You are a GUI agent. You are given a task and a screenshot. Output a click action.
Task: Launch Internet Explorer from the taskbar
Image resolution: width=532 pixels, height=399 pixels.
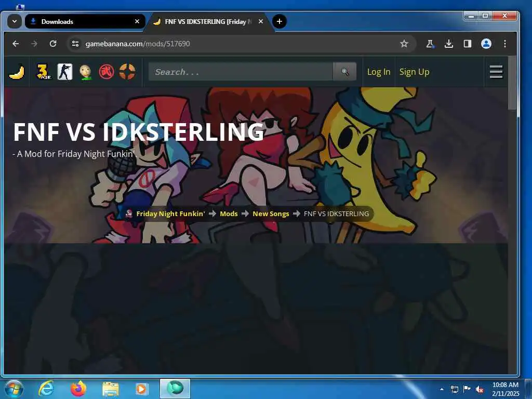[46, 389]
